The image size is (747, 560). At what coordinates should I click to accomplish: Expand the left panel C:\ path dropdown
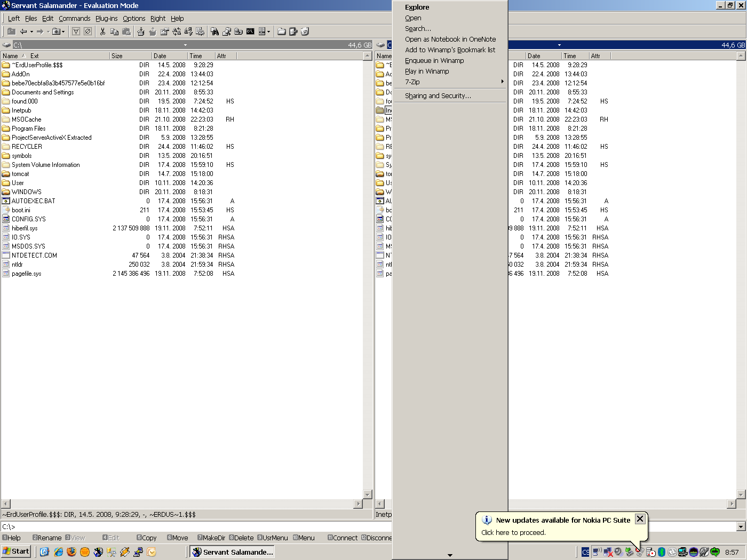(186, 45)
